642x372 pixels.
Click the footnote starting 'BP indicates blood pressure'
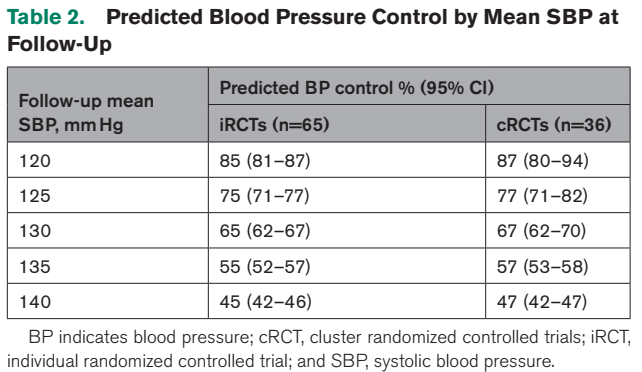coord(319,349)
